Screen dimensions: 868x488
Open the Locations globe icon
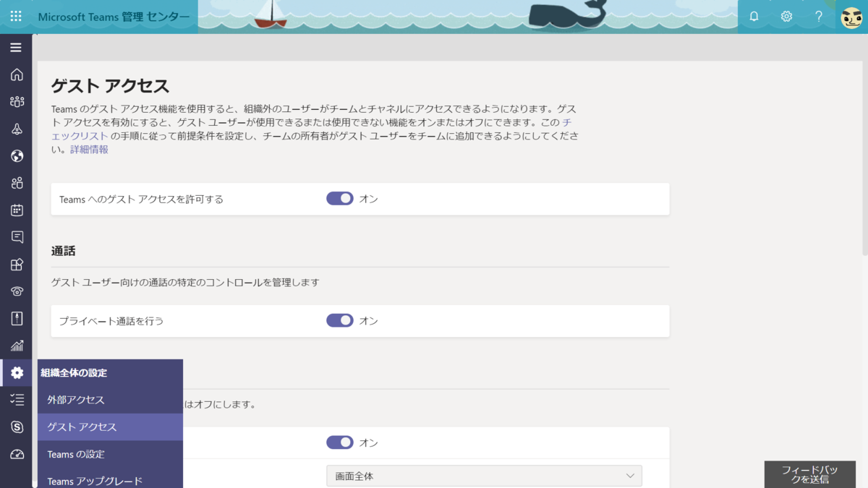click(17, 156)
